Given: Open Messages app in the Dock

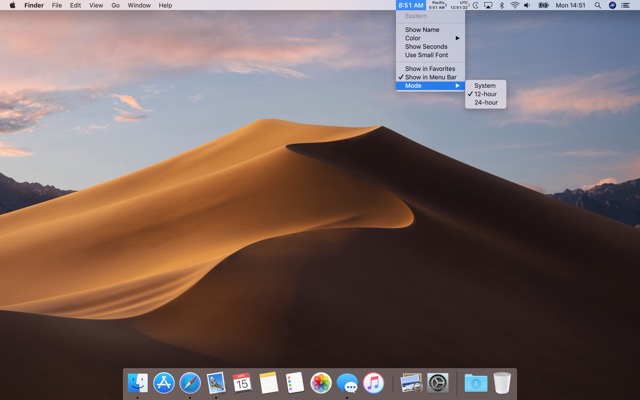Looking at the screenshot, I should pos(347,383).
